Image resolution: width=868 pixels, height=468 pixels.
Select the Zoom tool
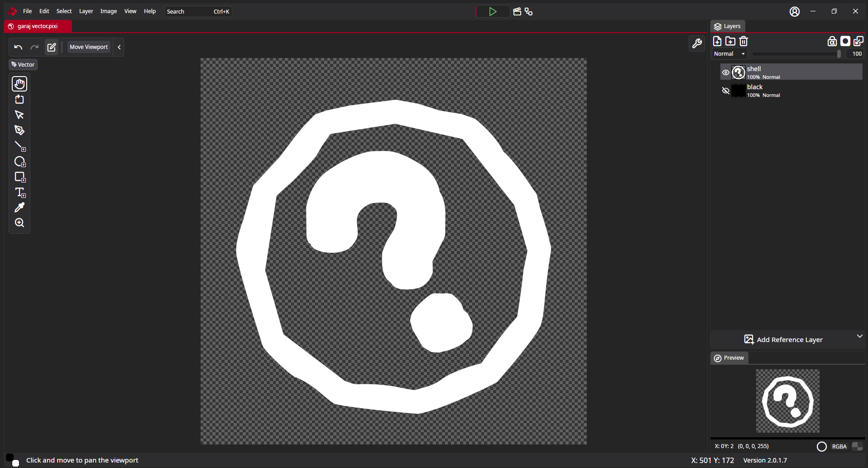tap(19, 223)
